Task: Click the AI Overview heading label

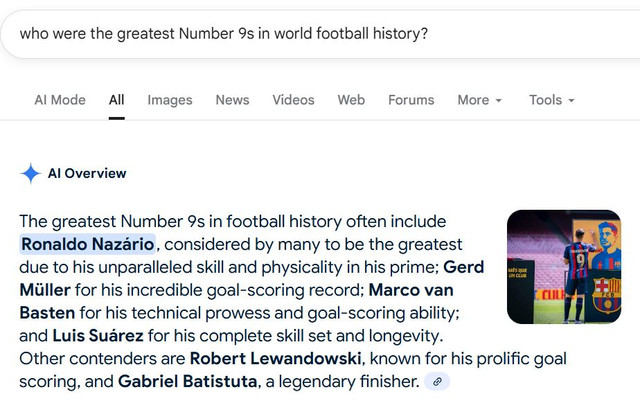Action: [87, 173]
